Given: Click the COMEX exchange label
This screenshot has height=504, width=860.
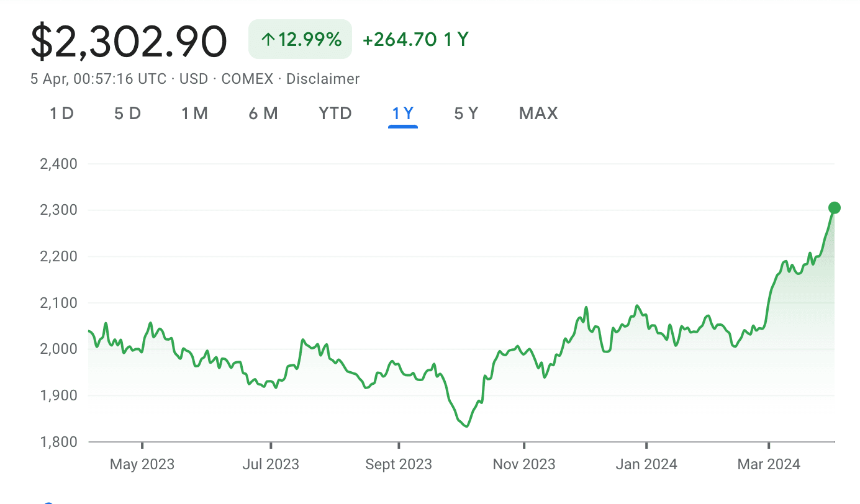Looking at the screenshot, I should 247,79.
